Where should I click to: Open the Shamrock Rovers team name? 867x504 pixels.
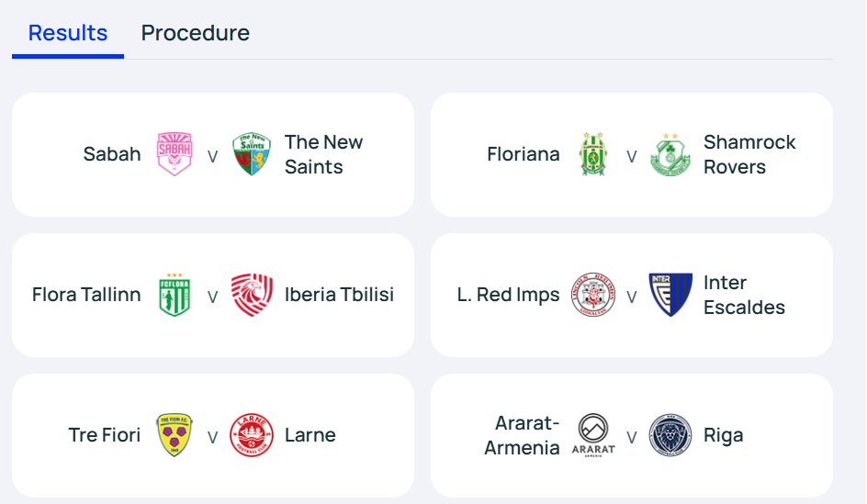coord(749,154)
